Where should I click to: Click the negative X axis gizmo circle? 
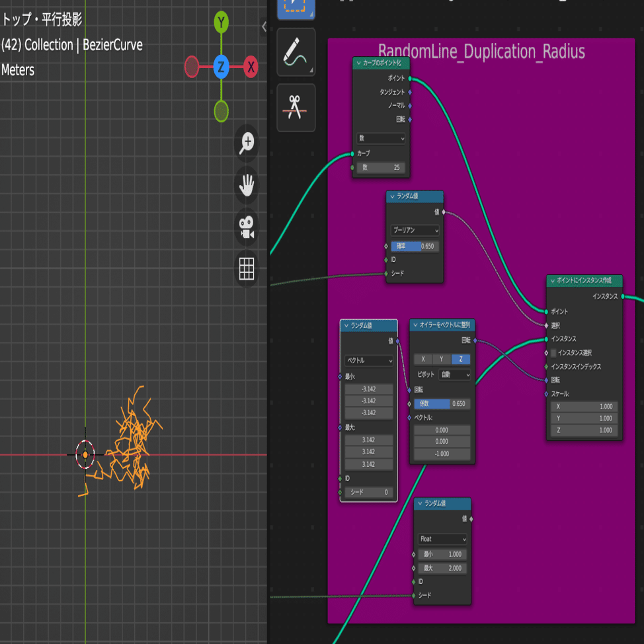click(192, 67)
